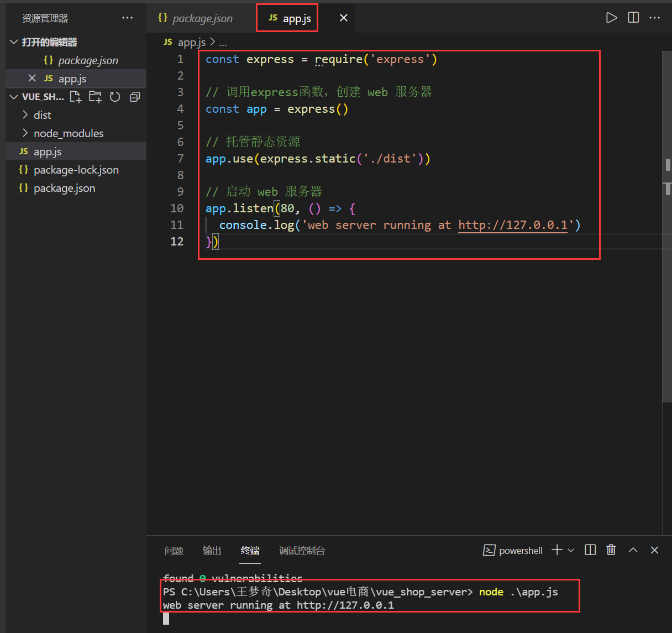
Task: Collapse all folders in the explorer
Action: pyautogui.click(x=134, y=97)
